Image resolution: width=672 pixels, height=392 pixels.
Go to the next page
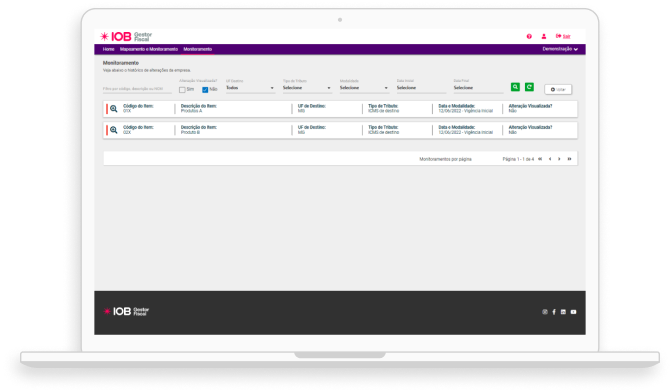(559, 159)
